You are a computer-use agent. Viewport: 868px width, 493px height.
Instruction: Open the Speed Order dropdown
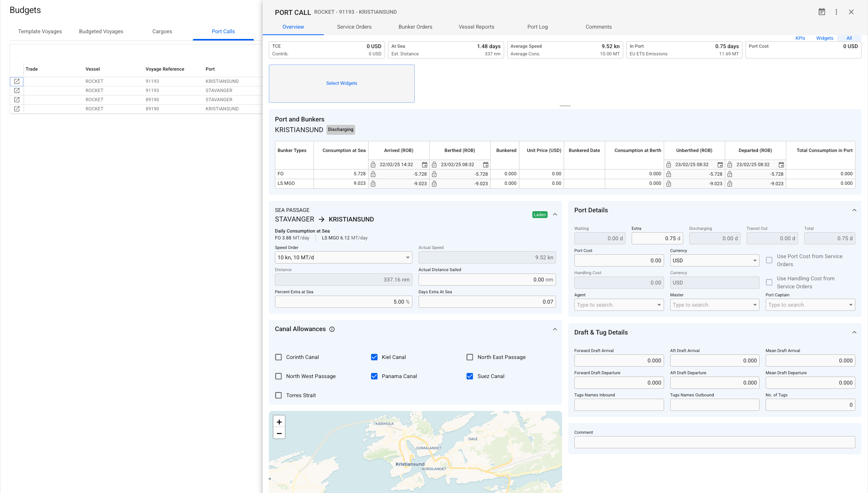click(343, 257)
